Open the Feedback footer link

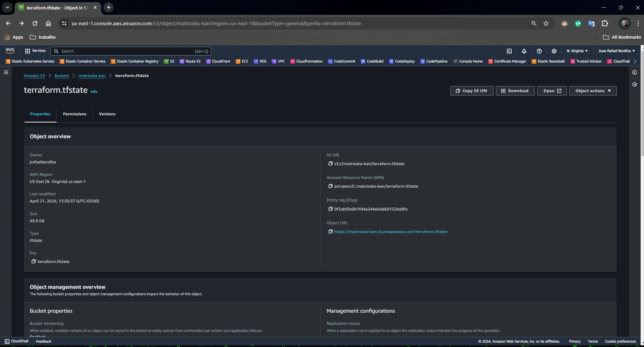(x=43, y=341)
